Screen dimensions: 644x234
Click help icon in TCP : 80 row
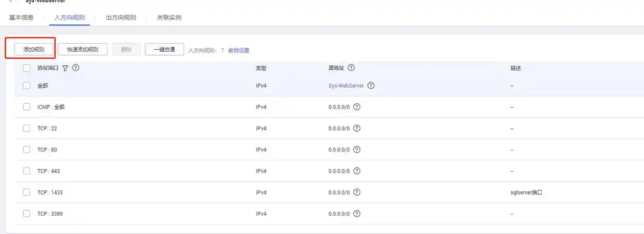pos(357,149)
